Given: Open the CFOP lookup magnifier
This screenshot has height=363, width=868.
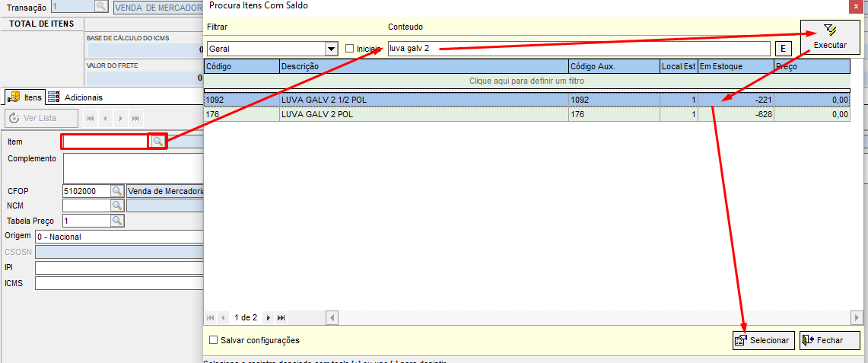Looking at the screenshot, I should 117,191.
